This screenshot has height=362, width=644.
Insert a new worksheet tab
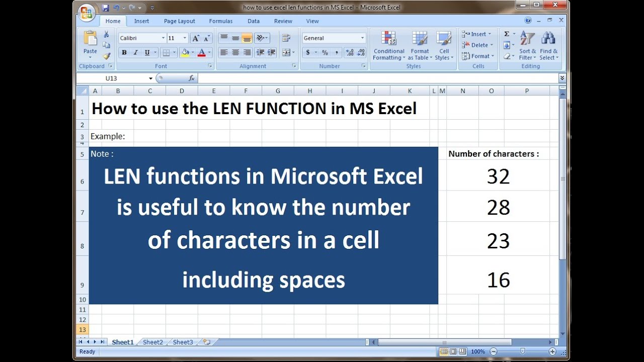pos(206,342)
